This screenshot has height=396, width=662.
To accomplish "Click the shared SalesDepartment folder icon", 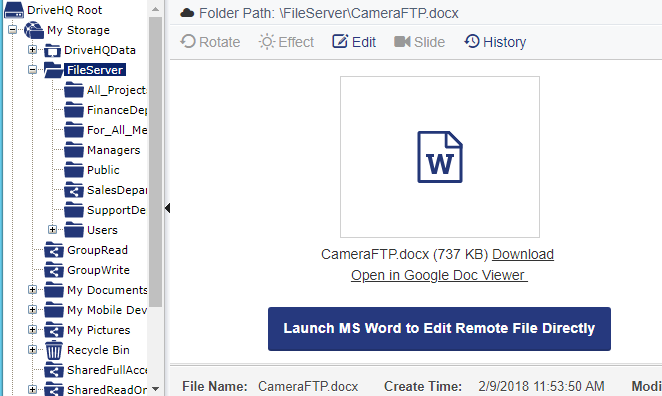I will pos(74,190).
